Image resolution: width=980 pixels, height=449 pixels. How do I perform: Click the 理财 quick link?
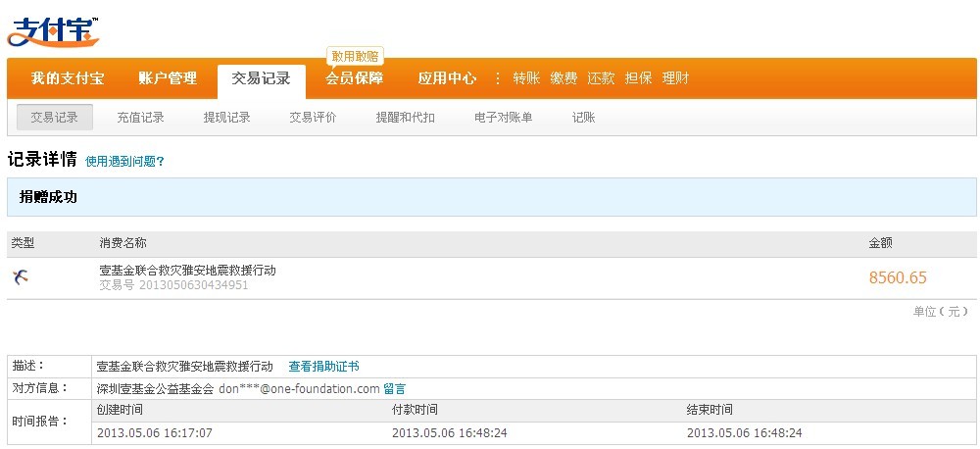675,78
